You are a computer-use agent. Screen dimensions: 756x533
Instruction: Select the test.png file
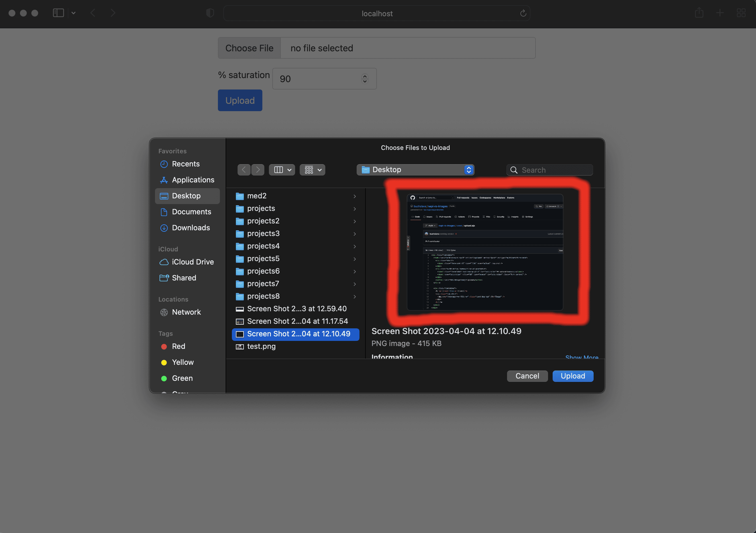(261, 346)
